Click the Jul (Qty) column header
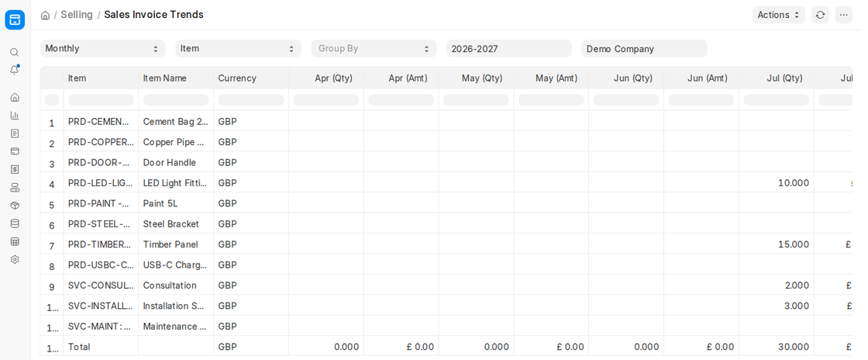868x360 pixels. [776, 78]
